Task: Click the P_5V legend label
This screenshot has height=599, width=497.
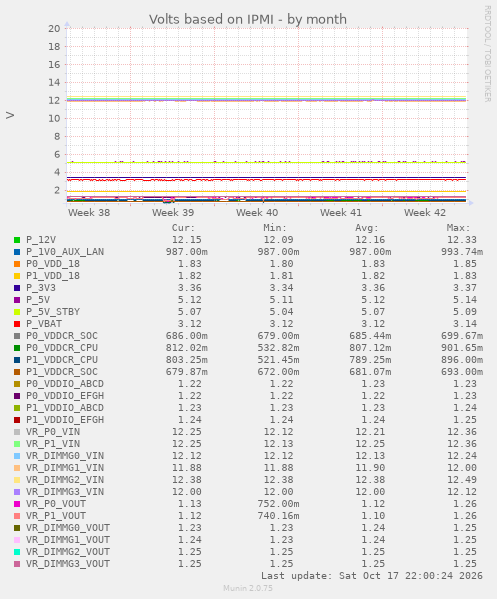Action: [x=38, y=300]
